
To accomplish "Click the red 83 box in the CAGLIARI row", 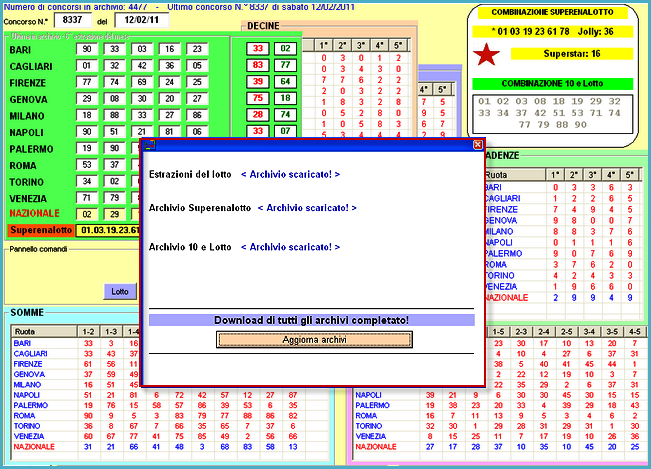I will pyautogui.click(x=258, y=65).
